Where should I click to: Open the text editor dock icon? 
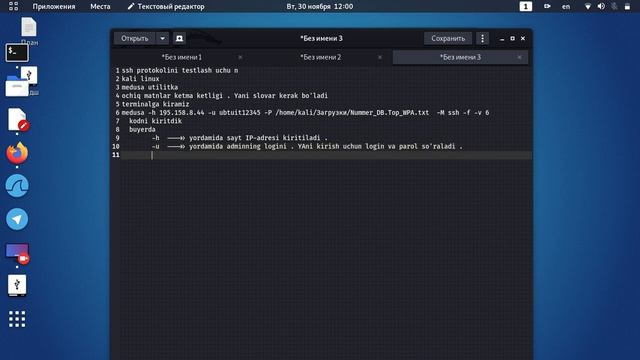coord(18,120)
